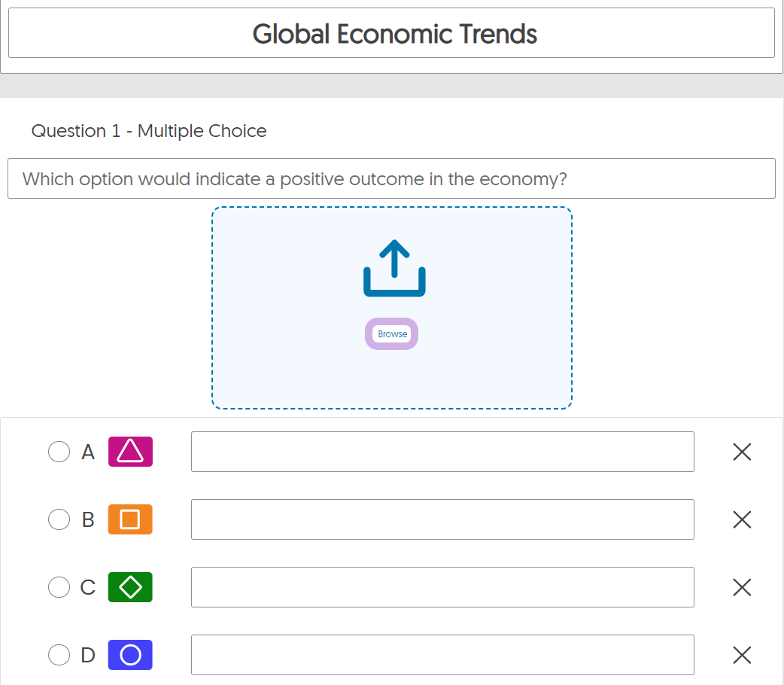Click the green diamond icon for option C

coord(130,587)
